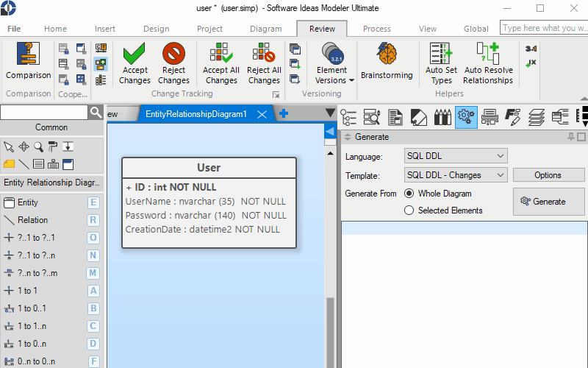Open the layers sidebar panel icon
Image resolution: width=588 pixels, height=368 pixels.
[x=536, y=116]
